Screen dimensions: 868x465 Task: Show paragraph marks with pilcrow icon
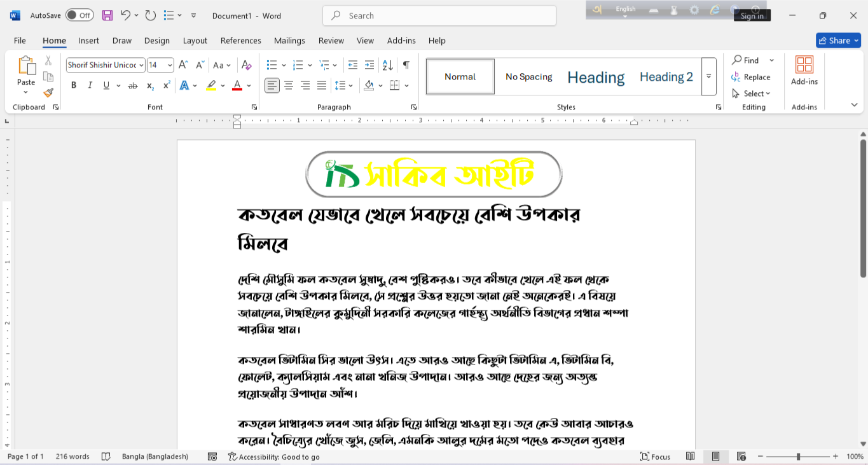tap(406, 65)
